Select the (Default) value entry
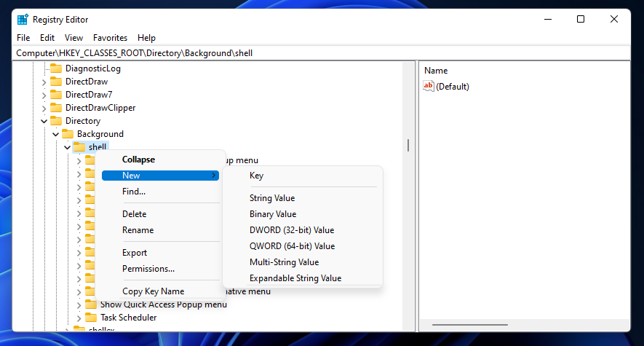This screenshot has width=644, height=346. 452,86
